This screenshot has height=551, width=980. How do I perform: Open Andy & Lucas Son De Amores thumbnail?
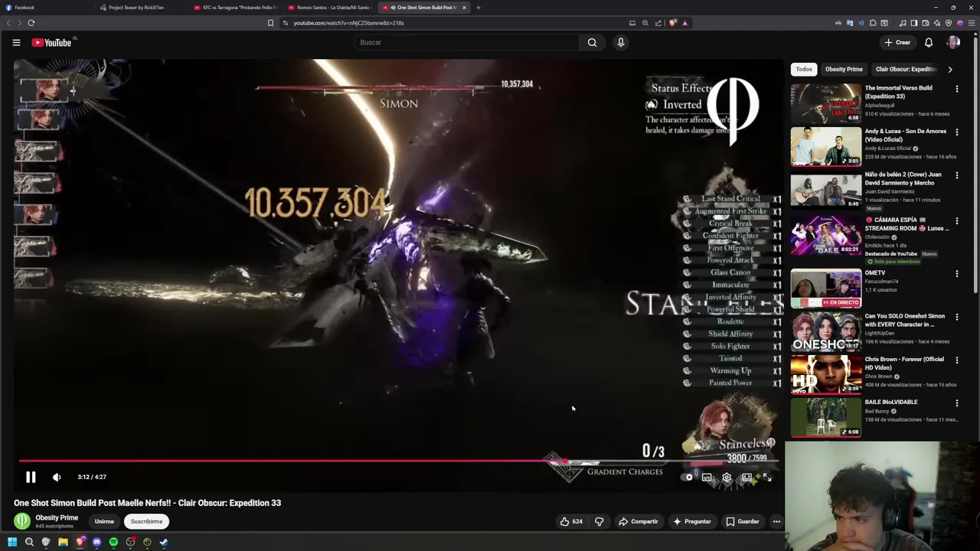(x=826, y=146)
